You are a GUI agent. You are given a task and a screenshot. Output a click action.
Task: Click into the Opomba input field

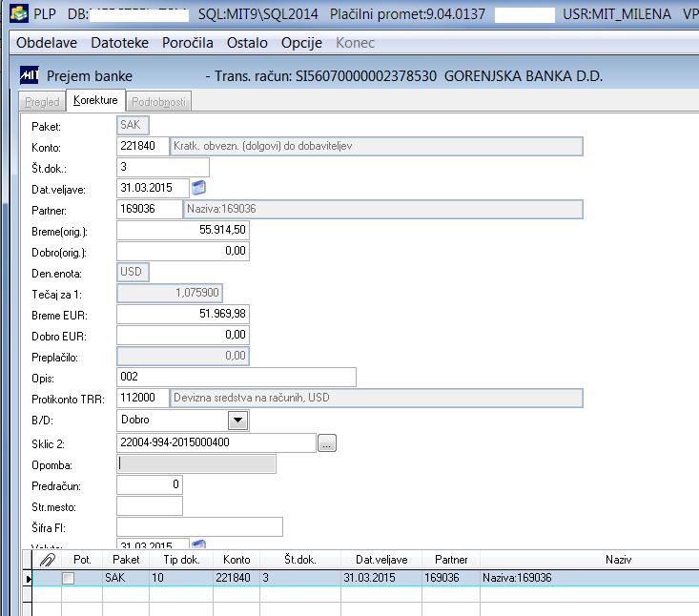click(x=196, y=464)
